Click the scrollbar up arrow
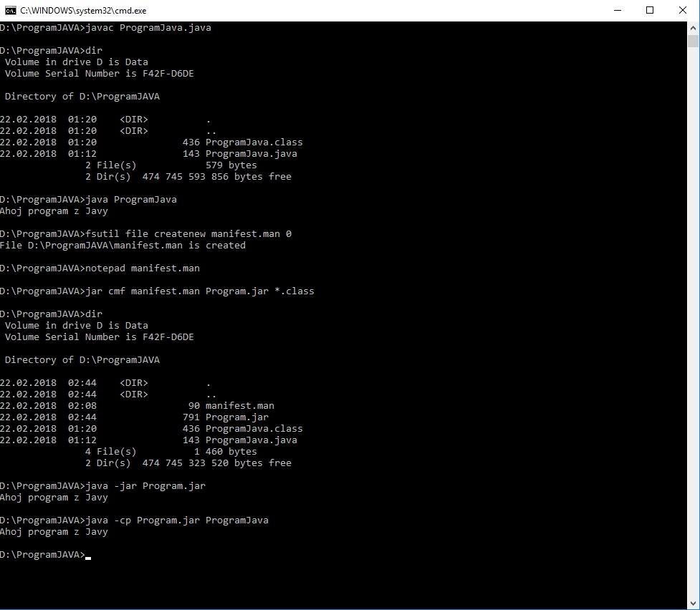 click(693, 28)
